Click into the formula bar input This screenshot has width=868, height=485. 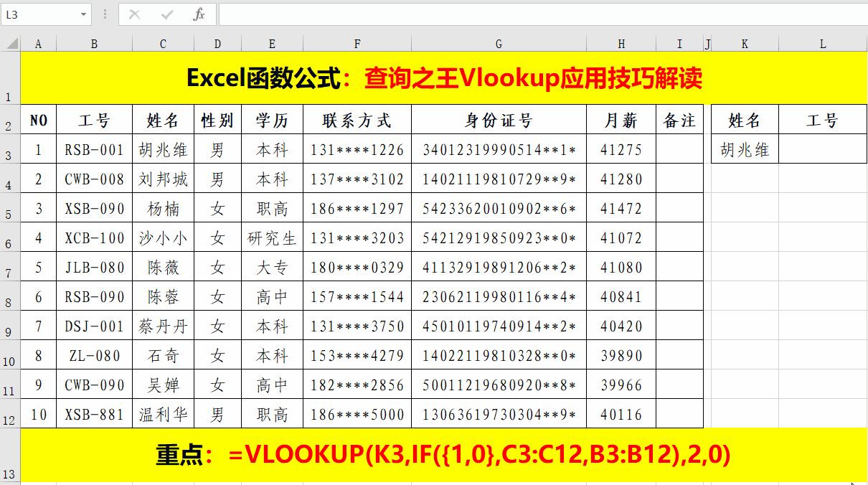[542, 14]
